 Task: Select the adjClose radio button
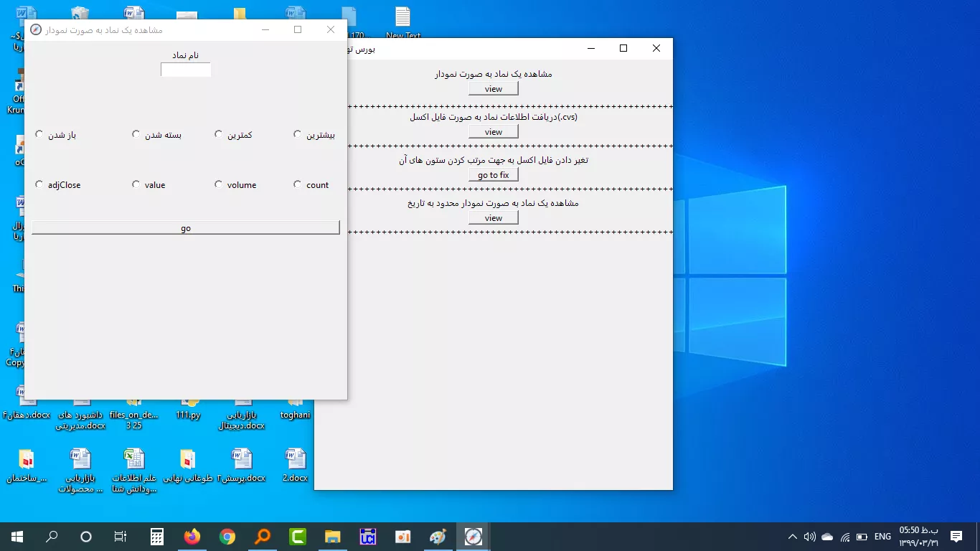click(x=39, y=184)
